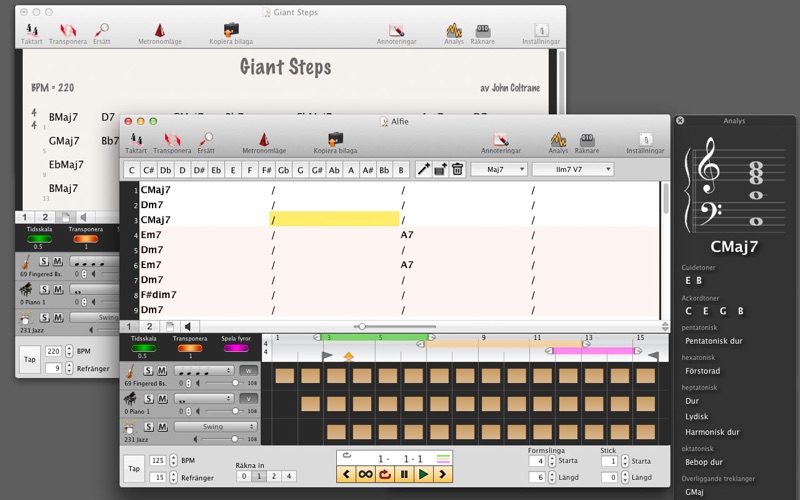This screenshot has width=800, height=500.
Task: Select the page tab in Alfie window
Action: click(169, 326)
